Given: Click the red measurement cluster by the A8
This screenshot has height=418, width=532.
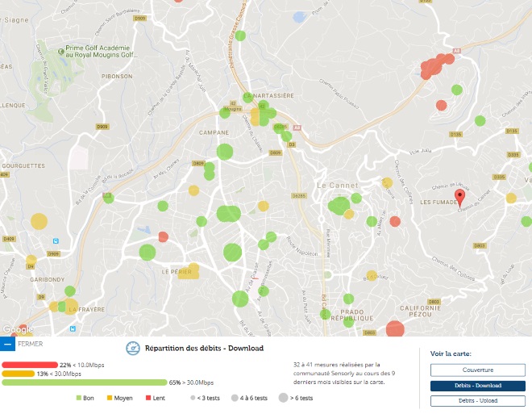Looking at the screenshot, I should [434, 66].
